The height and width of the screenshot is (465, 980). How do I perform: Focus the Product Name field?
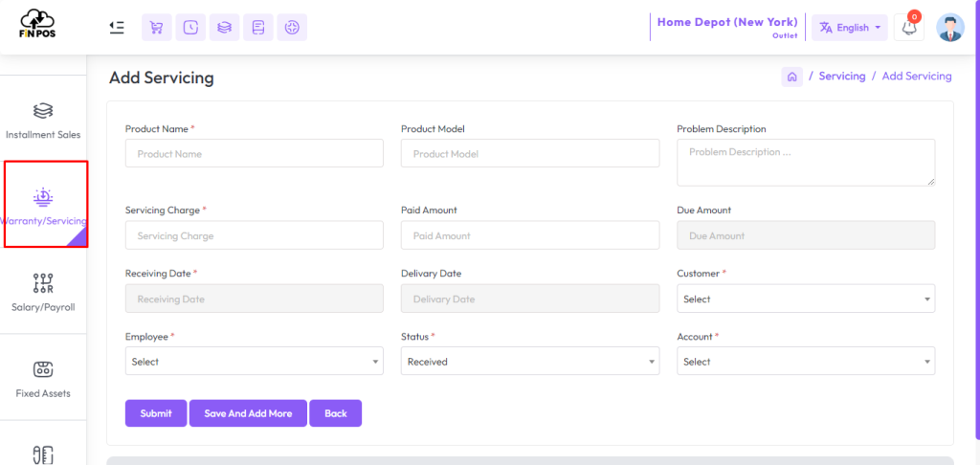pos(255,153)
